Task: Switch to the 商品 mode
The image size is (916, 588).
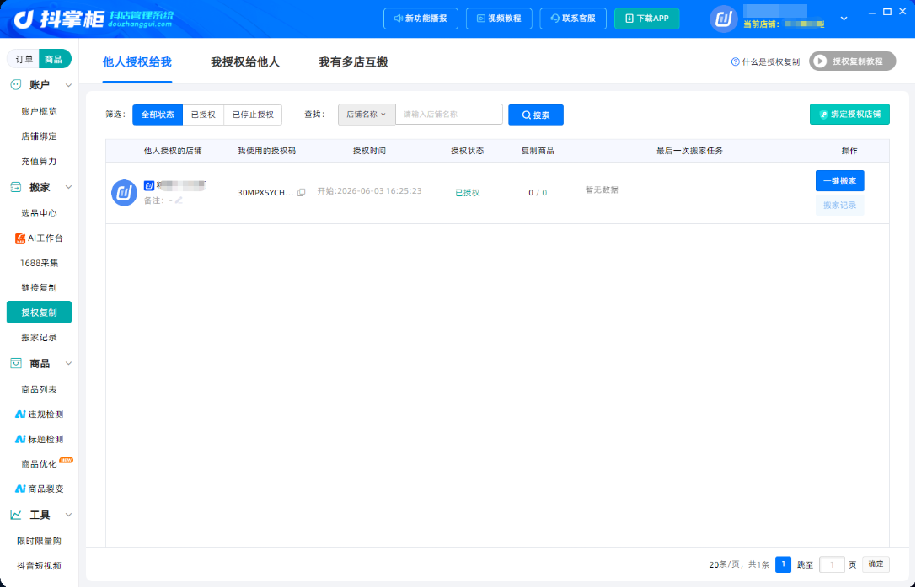Action: 54,59
